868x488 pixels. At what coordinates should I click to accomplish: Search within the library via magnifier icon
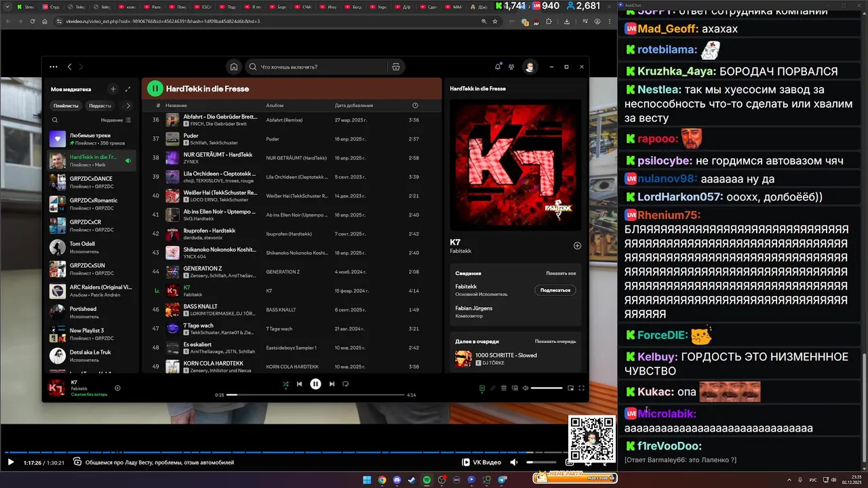[55, 120]
